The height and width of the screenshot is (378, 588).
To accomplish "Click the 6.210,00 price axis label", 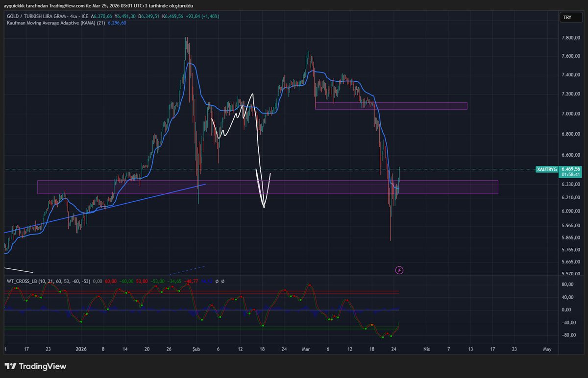I will 570,197.
